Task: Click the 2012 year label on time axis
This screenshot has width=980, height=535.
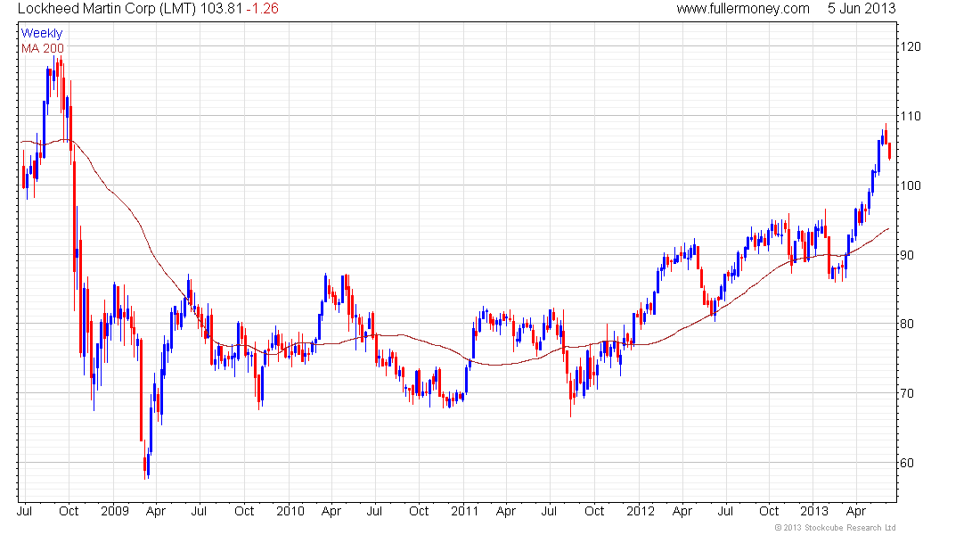Action: click(x=640, y=511)
